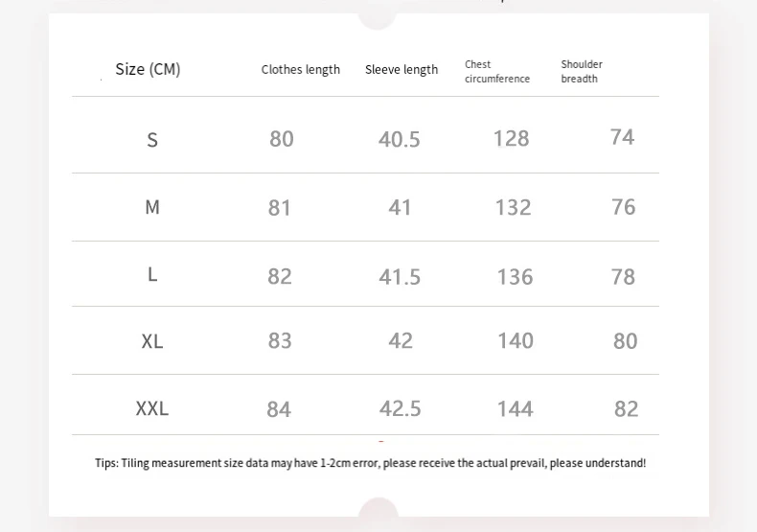Click the 40.5 sleeve length value

click(x=400, y=140)
